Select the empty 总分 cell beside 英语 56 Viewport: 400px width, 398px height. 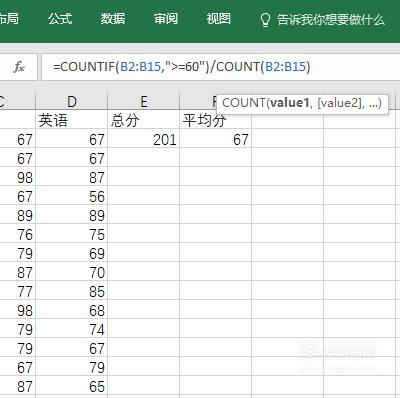coord(144,196)
